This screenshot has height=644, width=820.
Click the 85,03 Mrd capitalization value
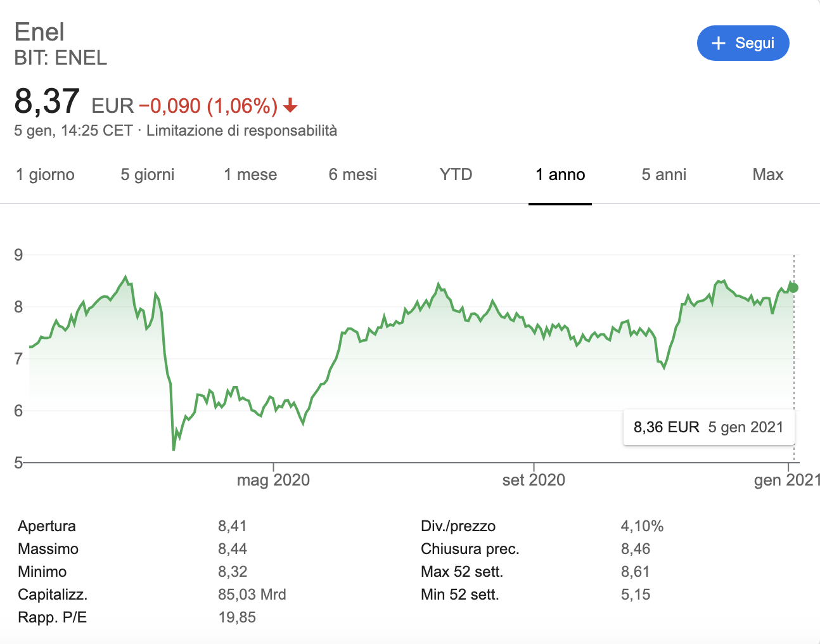(x=252, y=595)
